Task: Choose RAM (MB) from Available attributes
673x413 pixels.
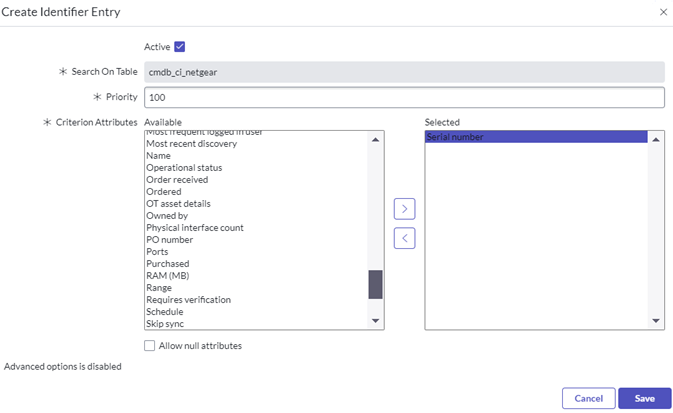Action: [169, 276]
